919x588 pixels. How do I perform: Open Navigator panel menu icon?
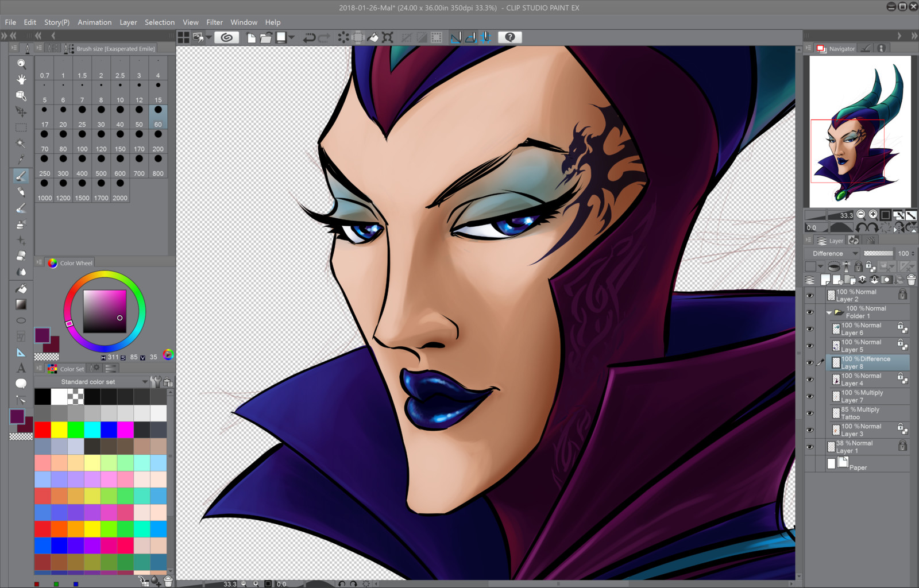click(808, 48)
